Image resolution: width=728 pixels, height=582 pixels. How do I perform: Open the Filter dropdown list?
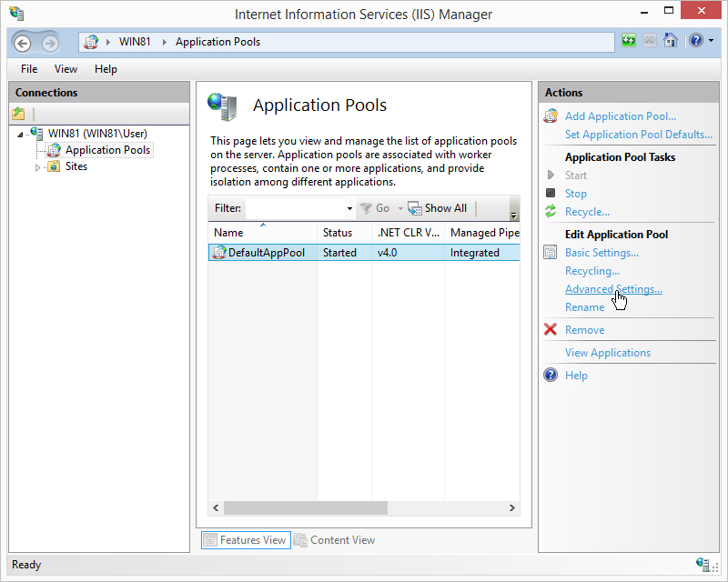(349, 208)
